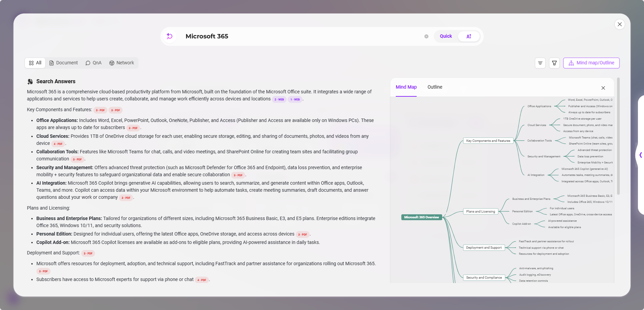Toggle the Mind map/Outline panel button

[591, 63]
